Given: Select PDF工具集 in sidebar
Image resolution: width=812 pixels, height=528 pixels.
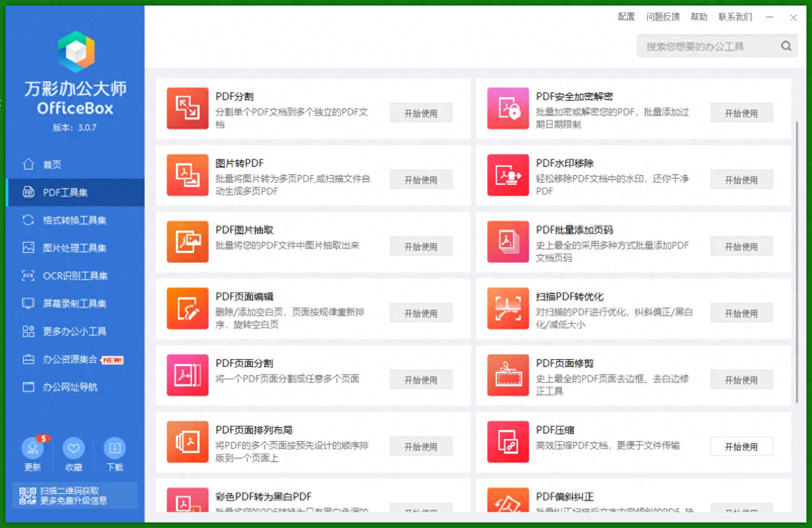Looking at the screenshot, I should click(x=75, y=192).
